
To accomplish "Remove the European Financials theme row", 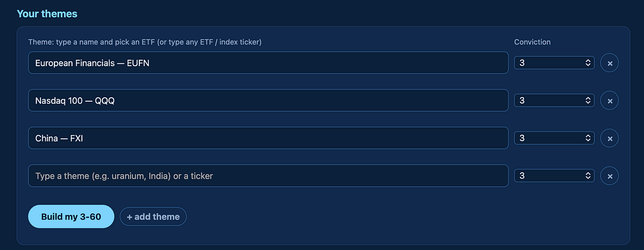I will coord(609,63).
